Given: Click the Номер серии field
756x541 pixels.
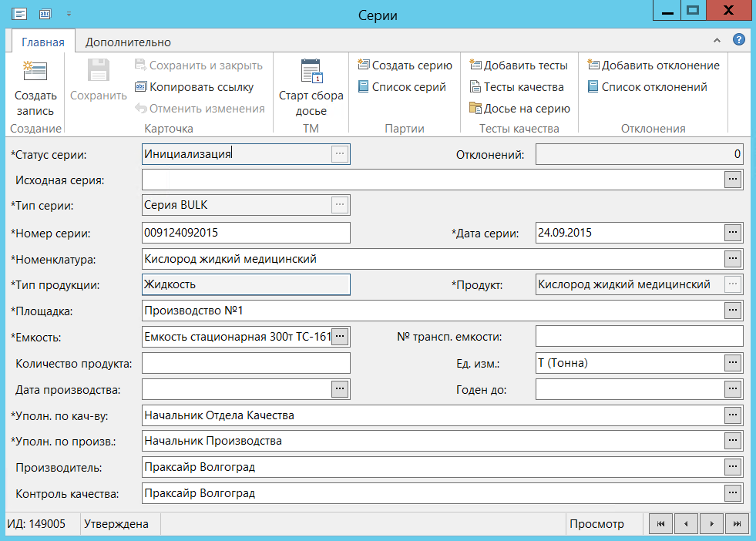Looking at the screenshot, I should pyautogui.click(x=246, y=233).
